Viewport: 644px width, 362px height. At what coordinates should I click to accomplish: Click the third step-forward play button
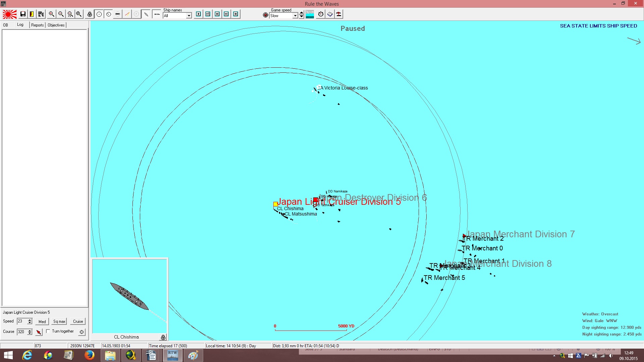[x=217, y=14]
